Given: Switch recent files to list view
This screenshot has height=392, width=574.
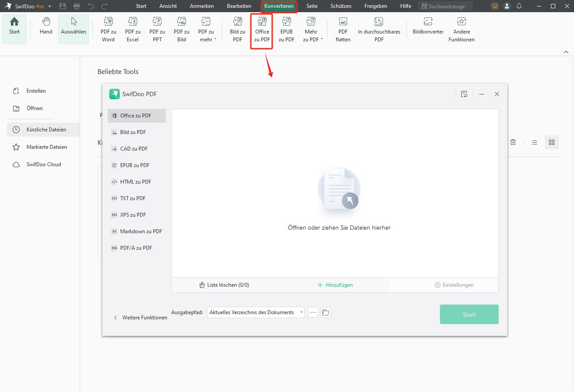Looking at the screenshot, I should 534,142.
